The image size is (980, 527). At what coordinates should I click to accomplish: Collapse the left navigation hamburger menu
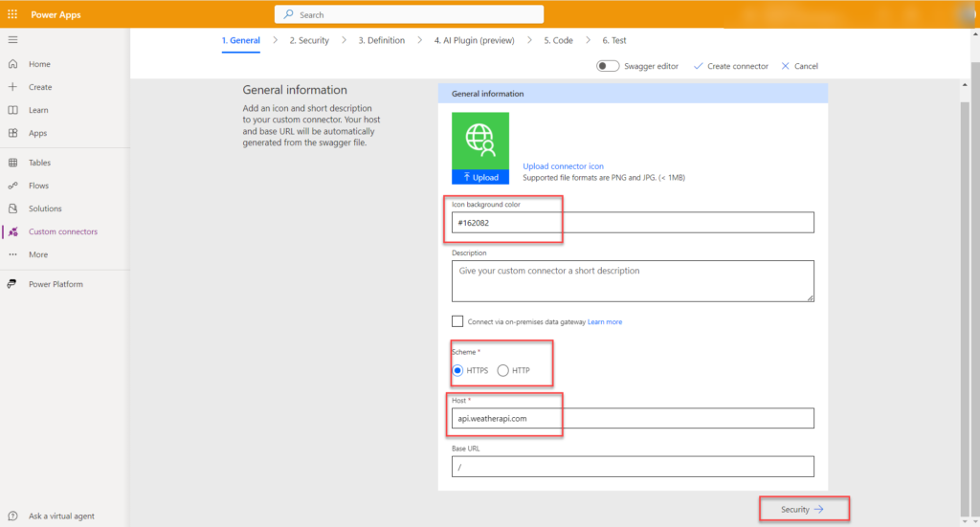(12, 39)
